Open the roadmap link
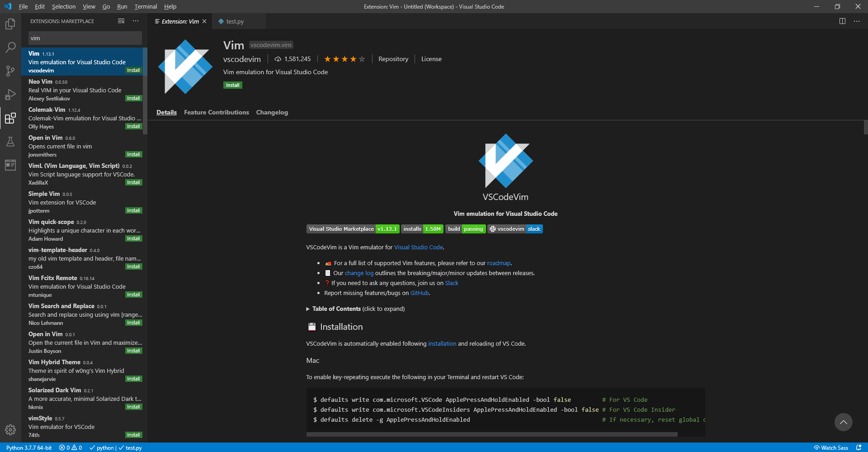Image resolution: width=868 pixels, height=452 pixels. (499, 263)
